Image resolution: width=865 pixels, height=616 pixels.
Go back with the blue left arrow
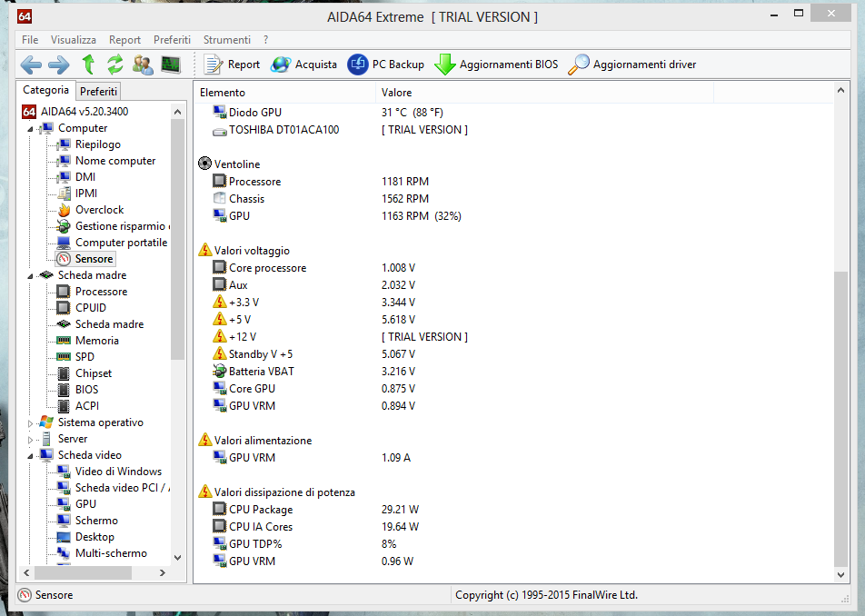click(x=31, y=65)
